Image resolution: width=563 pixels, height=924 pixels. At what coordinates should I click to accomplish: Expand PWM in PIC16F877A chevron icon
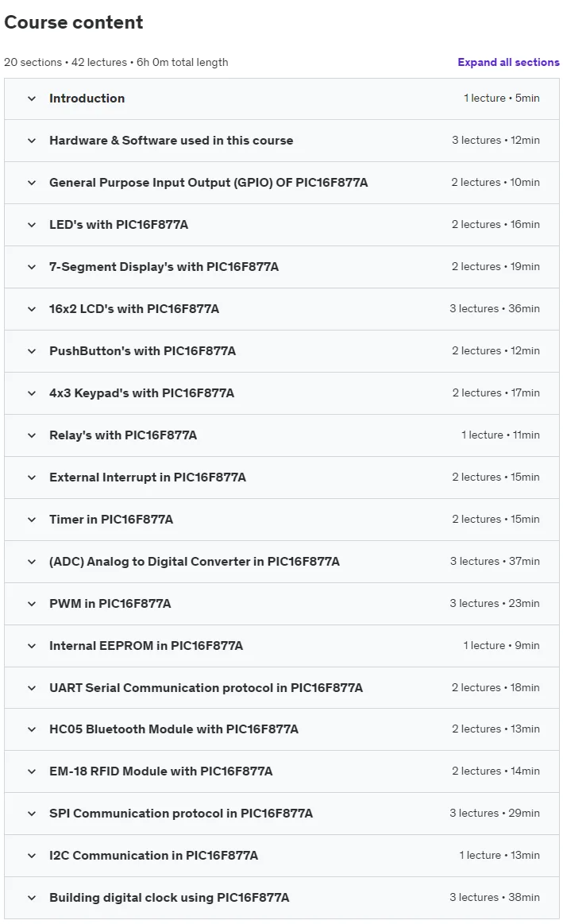[x=32, y=604]
